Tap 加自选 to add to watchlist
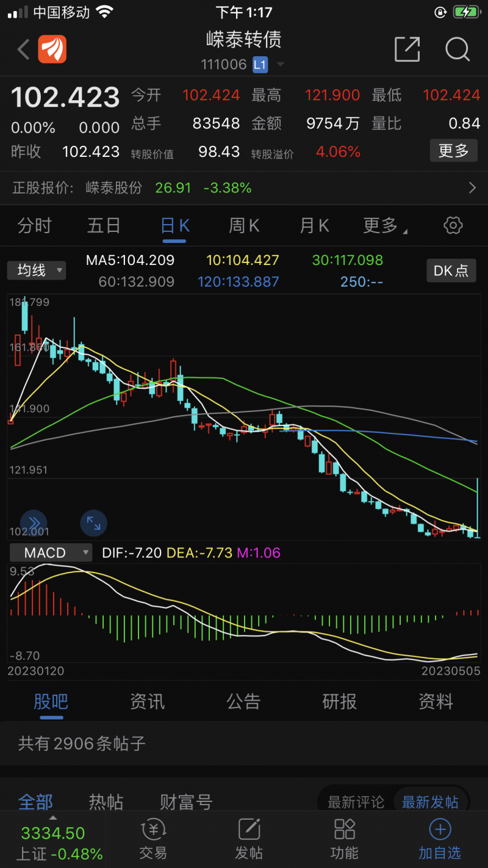 (440, 839)
